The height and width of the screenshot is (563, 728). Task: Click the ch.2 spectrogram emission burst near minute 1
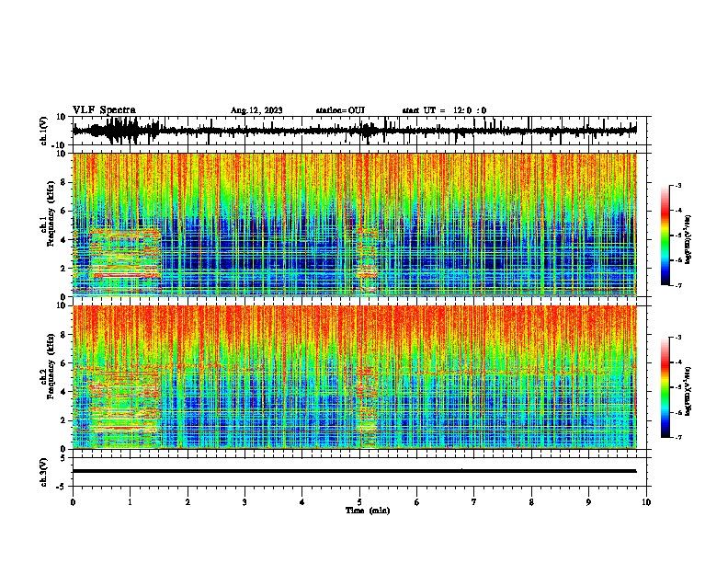click(124, 408)
